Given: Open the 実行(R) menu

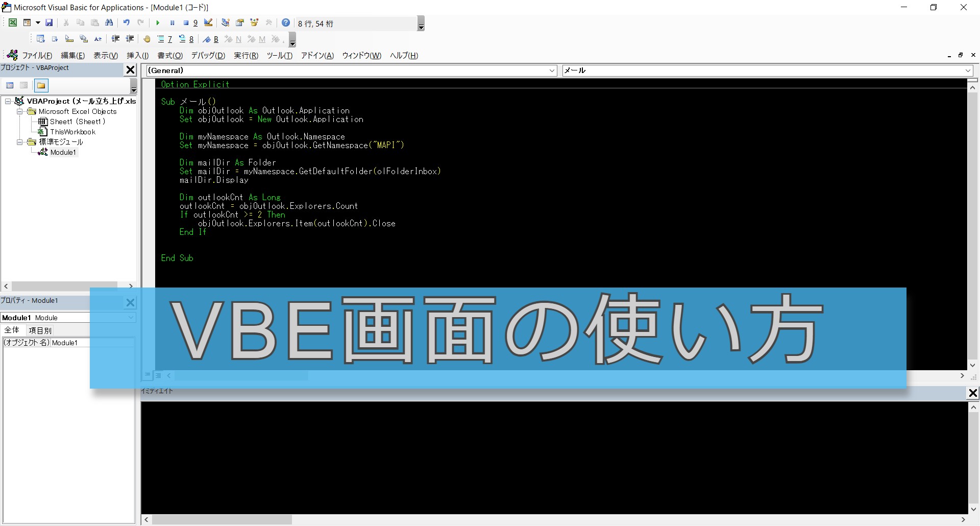Looking at the screenshot, I should point(246,56).
